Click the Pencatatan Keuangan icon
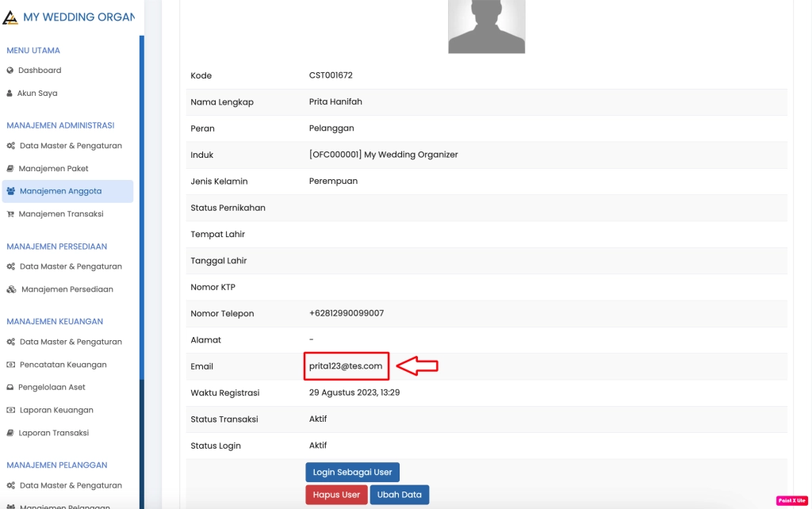Image resolution: width=812 pixels, height=509 pixels. (x=12, y=364)
